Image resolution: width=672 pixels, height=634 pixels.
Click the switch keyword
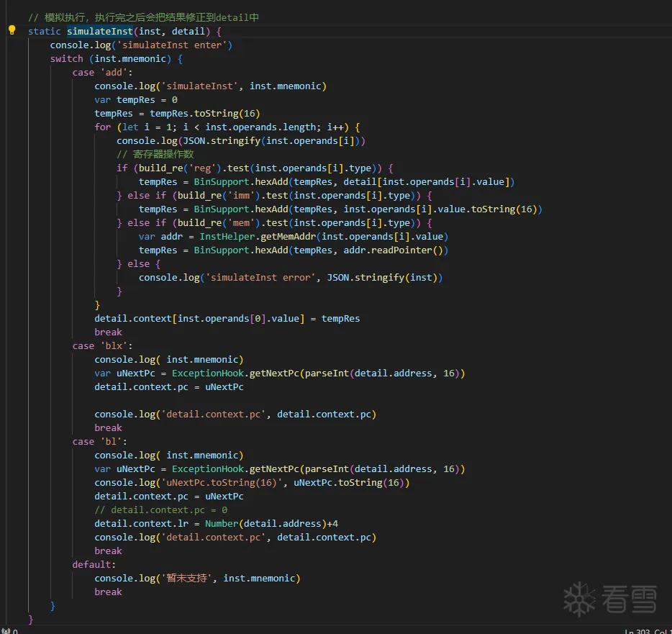[66, 59]
